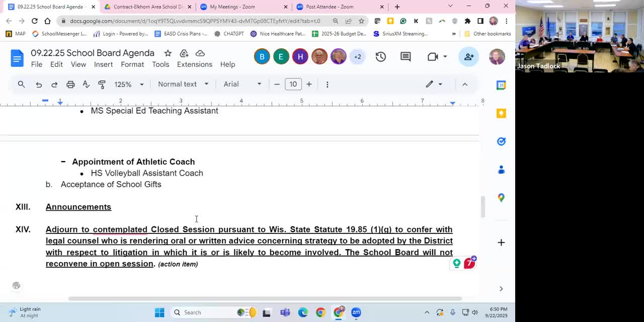
Task: Open the Other bookmarks folder
Action: coord(487,34)
